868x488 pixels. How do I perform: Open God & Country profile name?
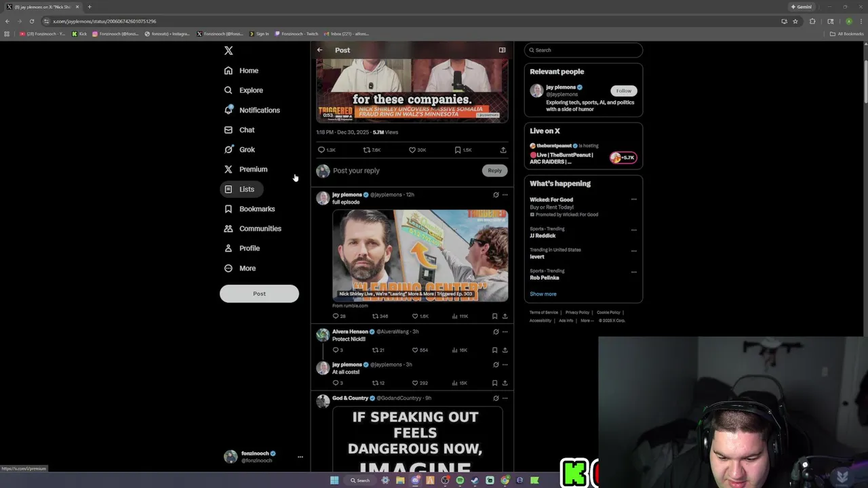pyautogui.click(x=350, y=399)
